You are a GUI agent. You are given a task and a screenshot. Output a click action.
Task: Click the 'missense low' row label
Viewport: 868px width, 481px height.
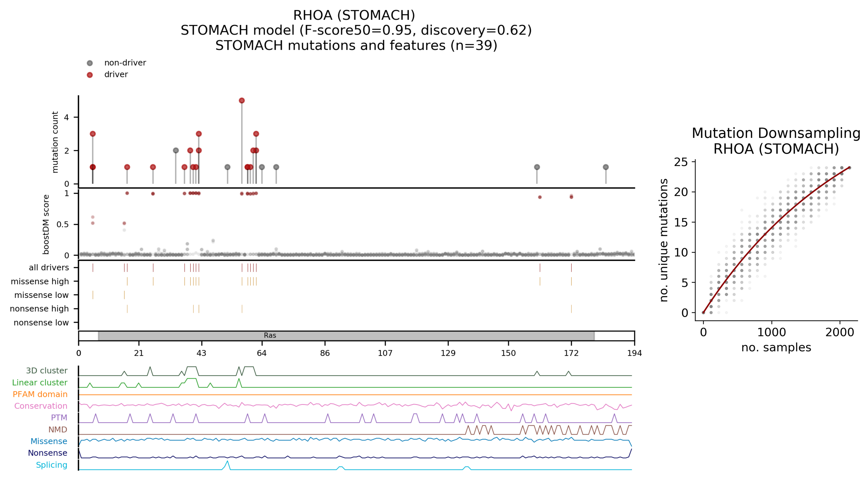(41, 295)
